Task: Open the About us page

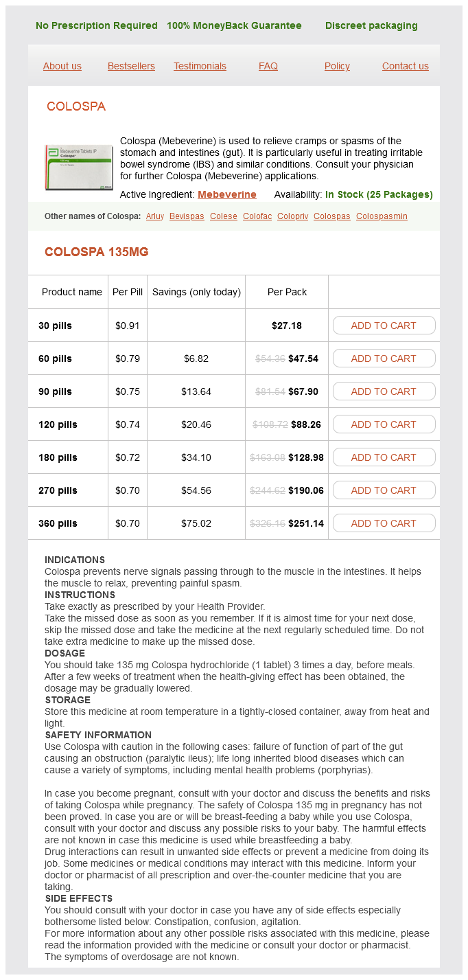Action: 62,66
